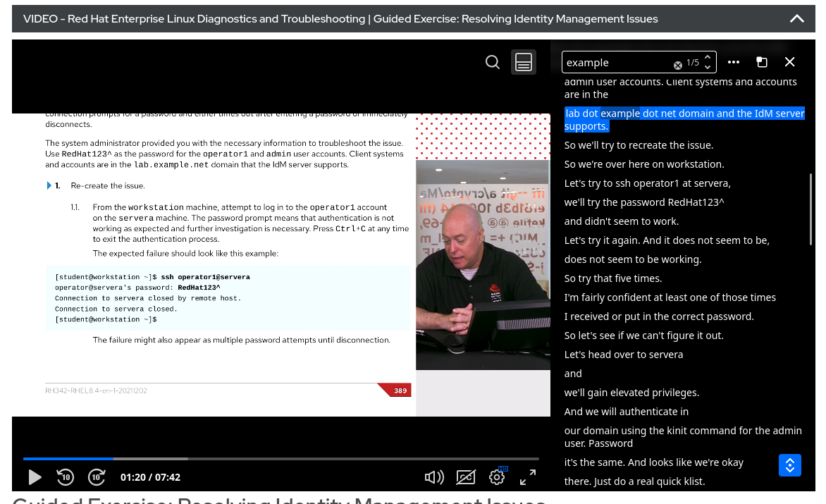Jump to 'So we'll try to recreate the issue.'

pyautogui.click(x=639, y=145)
